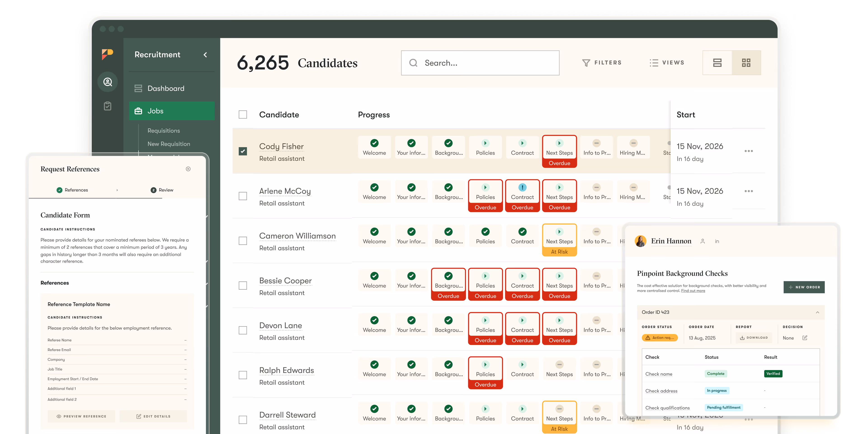Image resolution: width=868 pixels, height=434 pixels.
Task: Uncheck the Cody Fisher row checkbox
Action: [243, 151]
